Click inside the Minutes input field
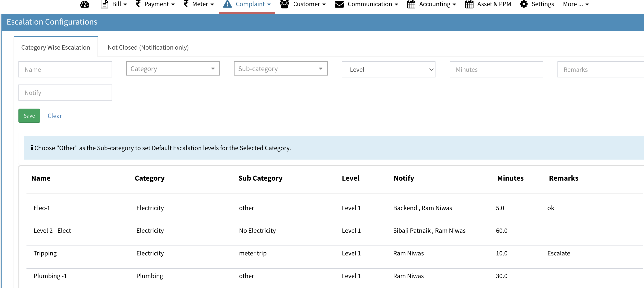Viewport: 644px width, 288px height. (496, 69)
